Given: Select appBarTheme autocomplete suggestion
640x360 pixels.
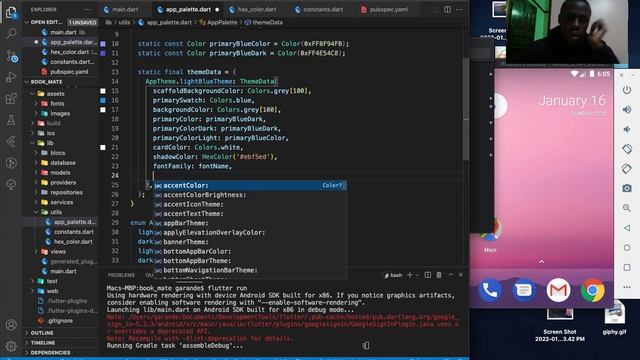Looking at the screenshot, I should tap(250, 223).
